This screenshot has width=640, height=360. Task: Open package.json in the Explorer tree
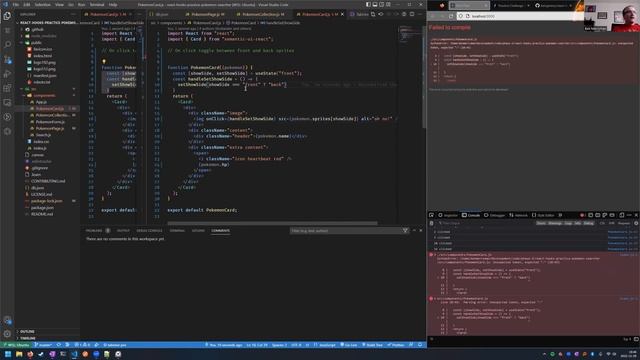42,207
